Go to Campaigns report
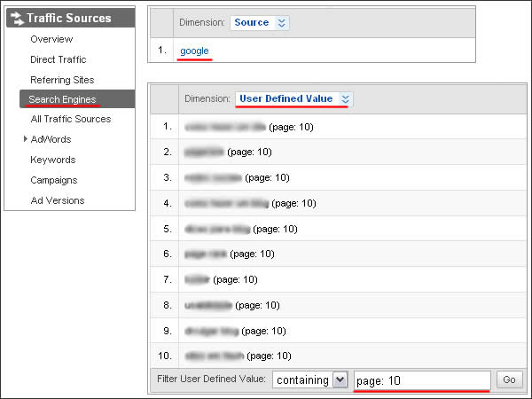This screenshot has width=532, height=399. [54, 180]
